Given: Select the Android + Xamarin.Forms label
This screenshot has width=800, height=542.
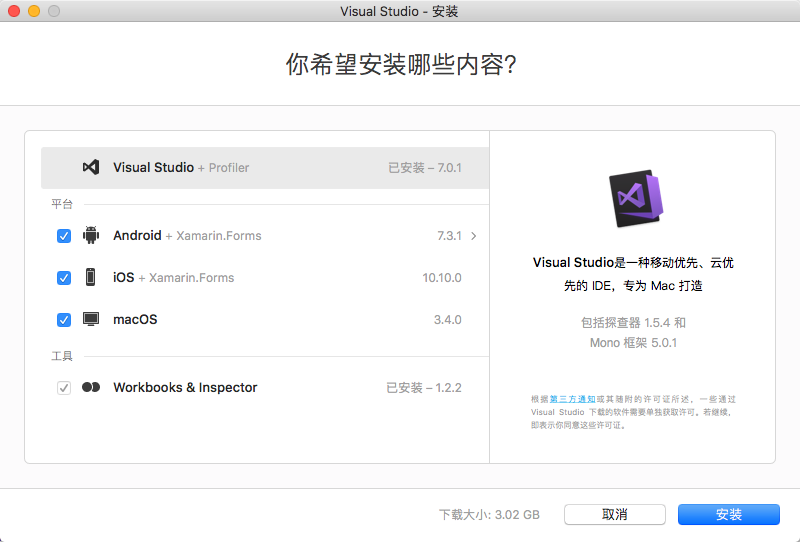Looking at the screenshot, I should pos(187,235).
